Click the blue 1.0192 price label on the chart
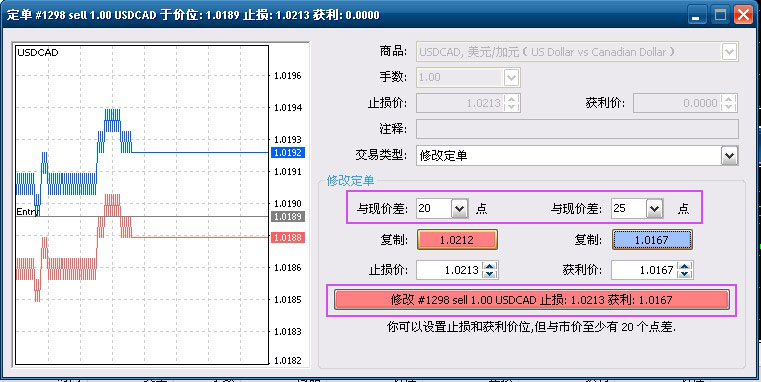 (288, 153)
